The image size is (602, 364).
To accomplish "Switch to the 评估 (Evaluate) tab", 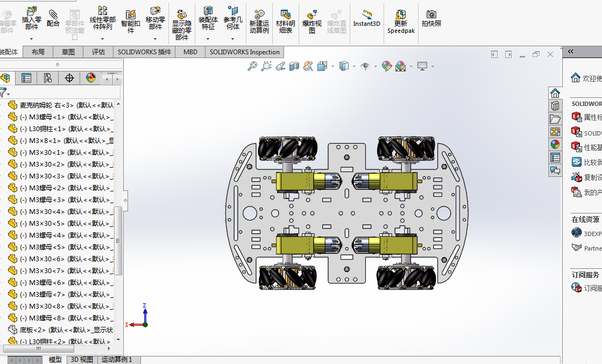I will [98, 52].
